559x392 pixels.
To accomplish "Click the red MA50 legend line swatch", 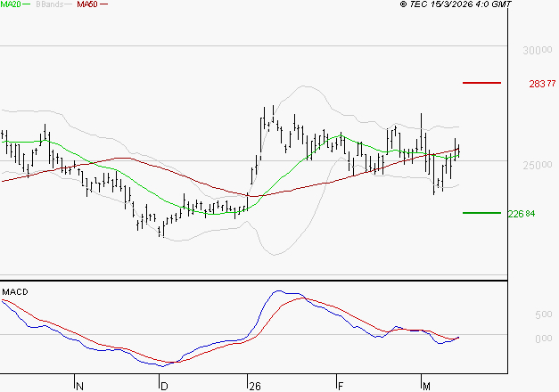I will pos(104,4).
